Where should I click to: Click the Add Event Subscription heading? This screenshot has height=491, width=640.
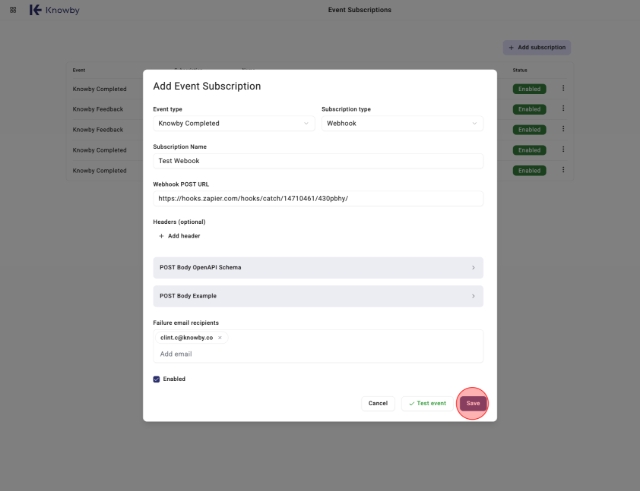click(x=207, y=86)
